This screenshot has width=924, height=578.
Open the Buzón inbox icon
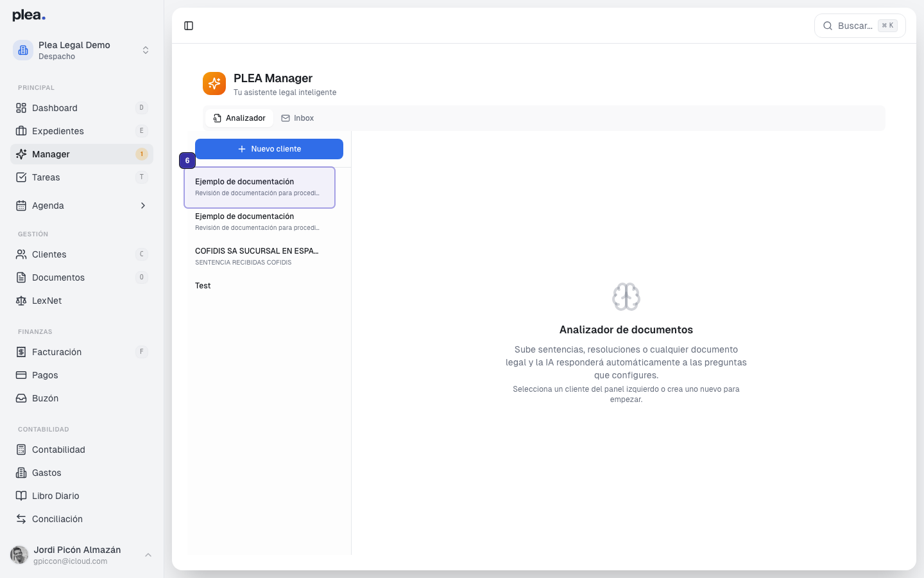point(21,398)
